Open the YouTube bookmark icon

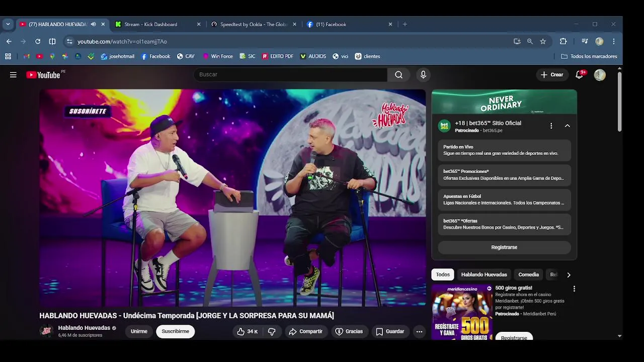tap(39, 56)
